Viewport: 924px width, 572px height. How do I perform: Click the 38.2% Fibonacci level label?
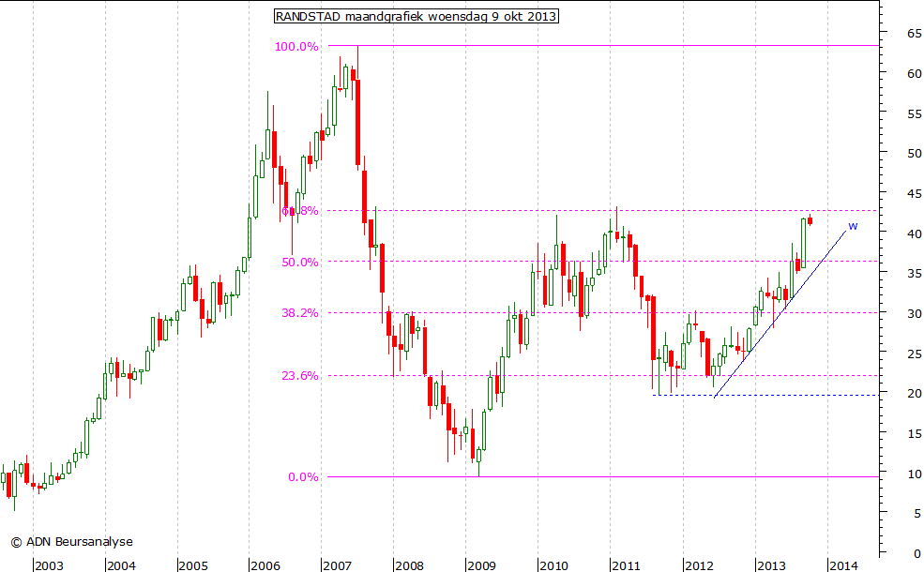coord(300,313)
